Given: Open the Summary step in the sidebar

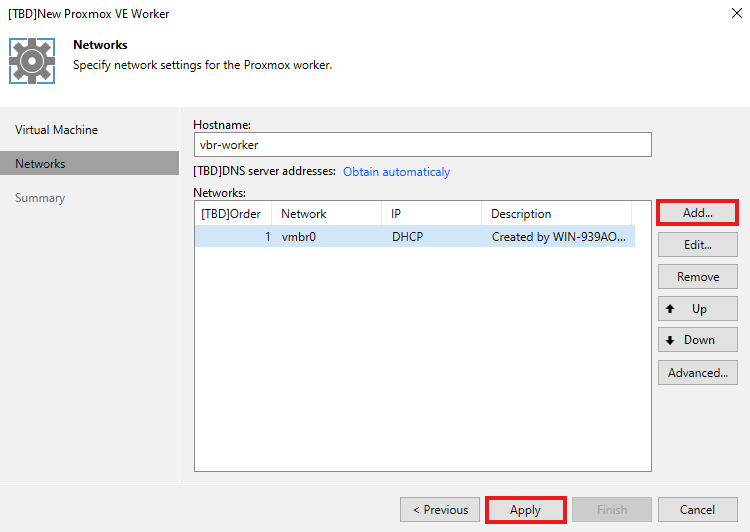Looking at the screenshot, I should [40, 198].
